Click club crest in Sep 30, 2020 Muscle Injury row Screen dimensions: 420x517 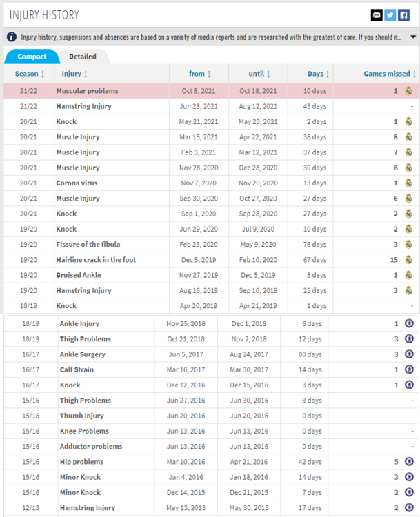pos(408,199)
